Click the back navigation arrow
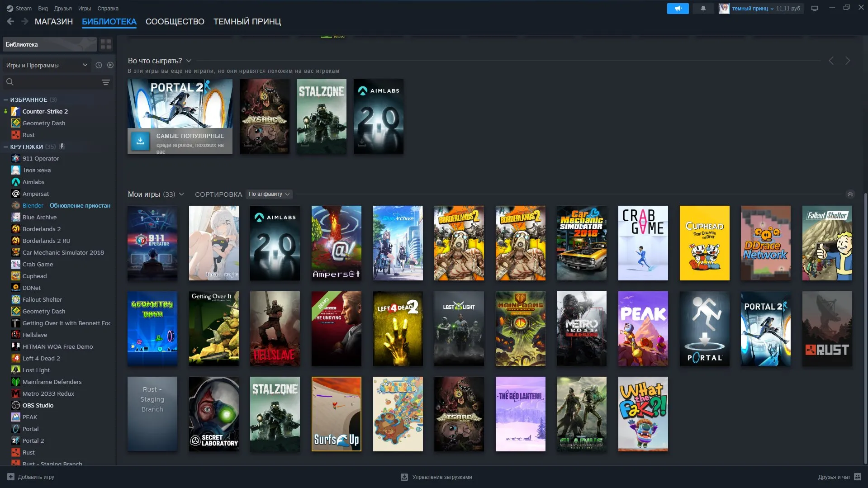 pos(10,21)
